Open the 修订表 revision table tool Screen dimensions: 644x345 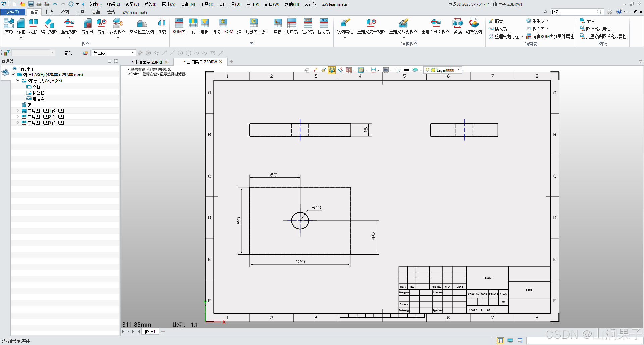click(324, 26)
